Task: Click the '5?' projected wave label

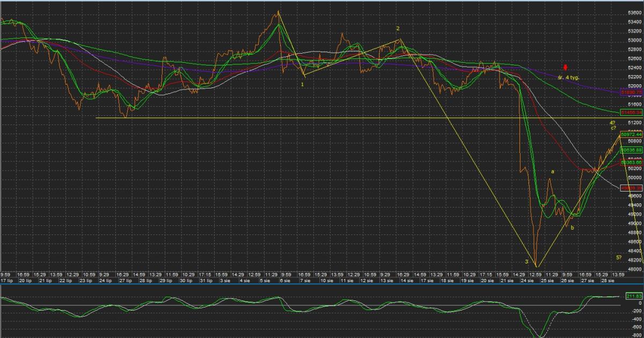Action: pyautogui.click(x=619, y=258)
